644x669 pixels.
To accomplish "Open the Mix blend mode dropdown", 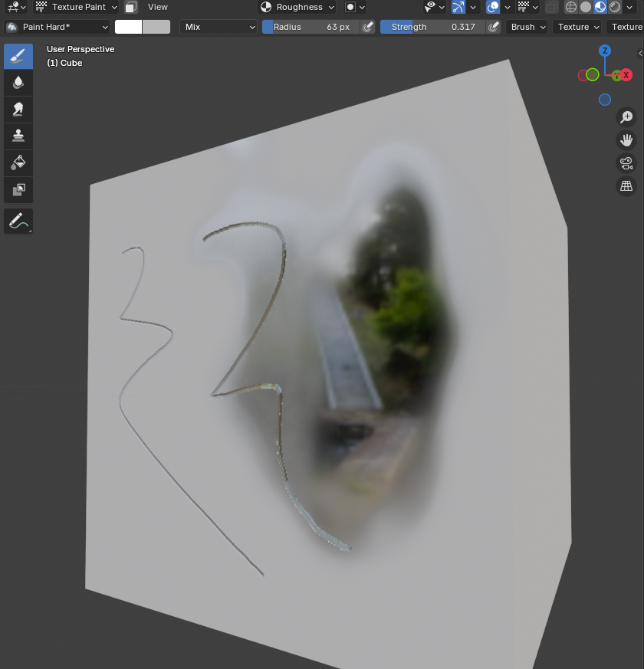I will pyautogui.click(x=219, y=27).
